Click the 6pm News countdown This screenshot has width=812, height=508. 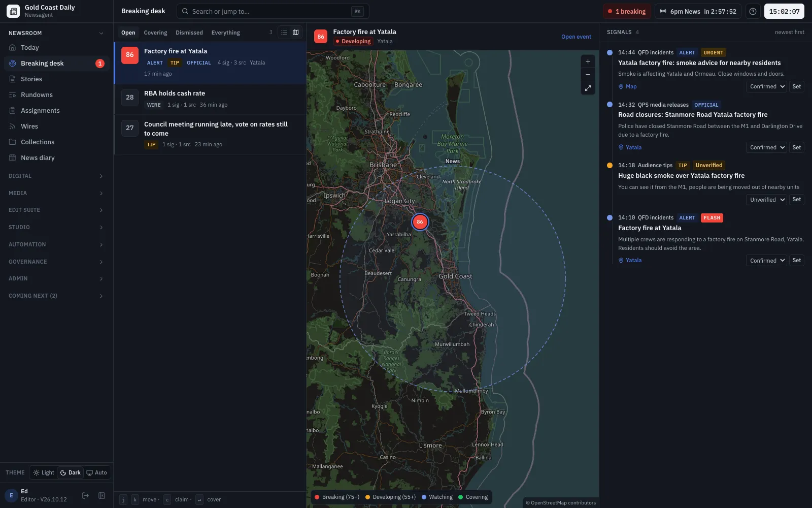click(698, 11)
